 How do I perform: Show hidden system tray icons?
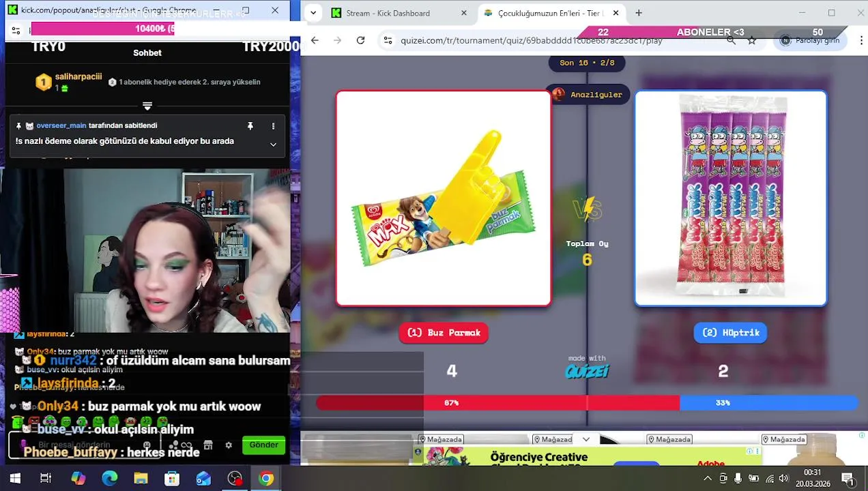pos(708,479)
